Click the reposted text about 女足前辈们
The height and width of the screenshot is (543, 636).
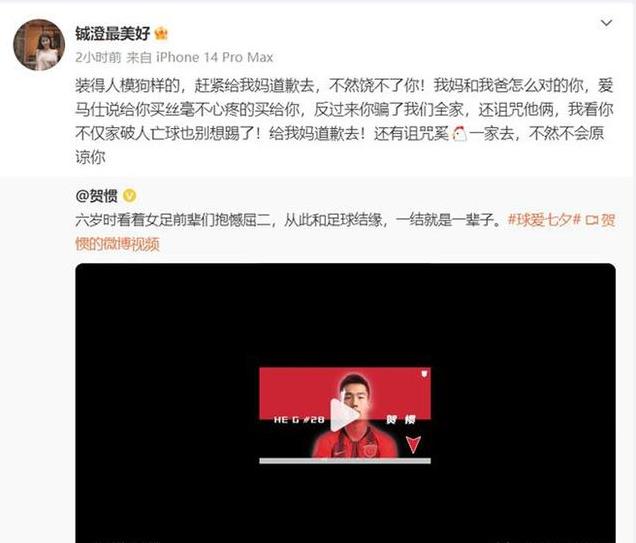[x=288, y=220]
